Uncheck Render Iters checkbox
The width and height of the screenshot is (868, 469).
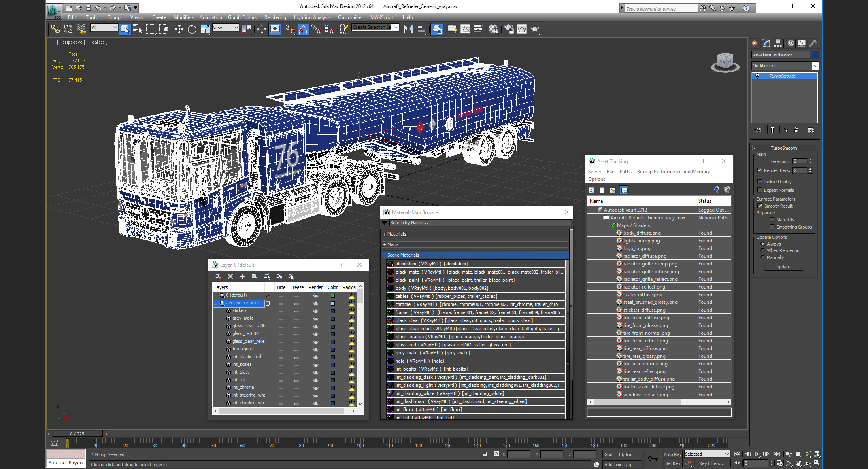[x=759, y=170]
